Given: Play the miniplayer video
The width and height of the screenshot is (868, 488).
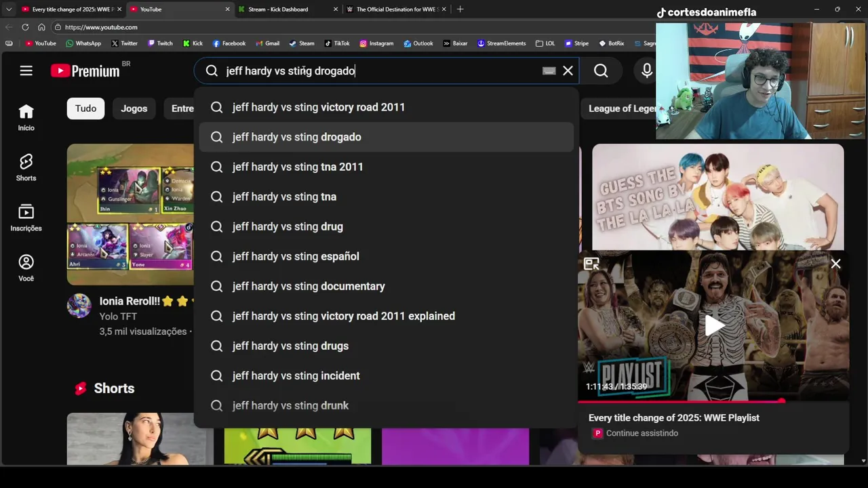Looking at the screenshot, I should coord(713,326).
